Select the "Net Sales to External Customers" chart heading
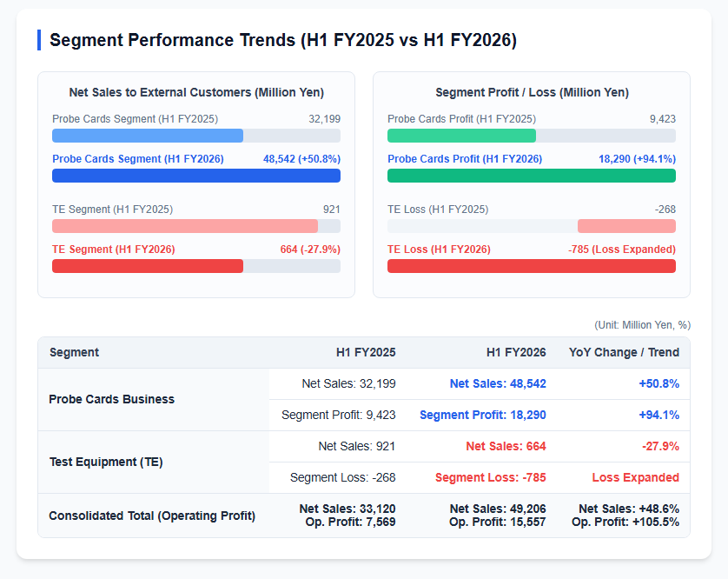The width and height of the screenshot is (728, 579). 196,92
